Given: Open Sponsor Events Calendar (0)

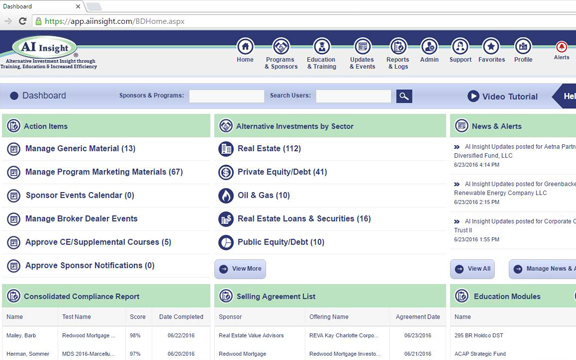Looking at the screenshot, I should coord(80,195).
